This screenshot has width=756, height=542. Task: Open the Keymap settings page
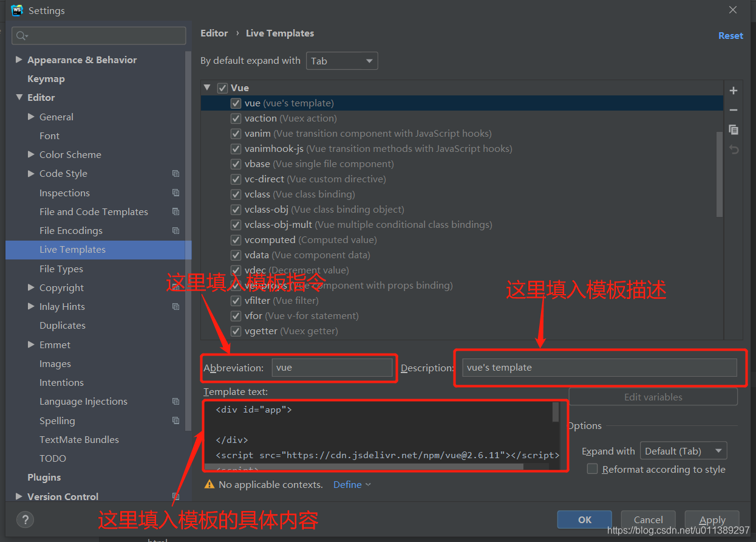click(x=46, y=78)
